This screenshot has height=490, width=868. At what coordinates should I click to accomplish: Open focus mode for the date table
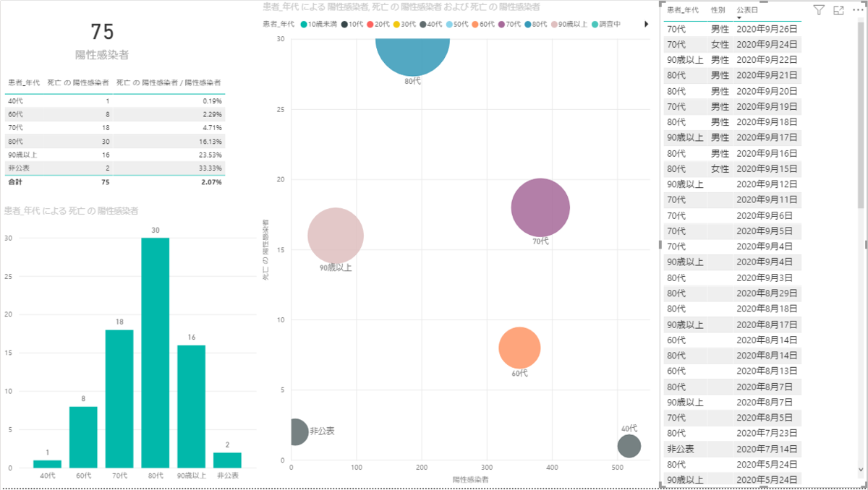click(839, 10)
